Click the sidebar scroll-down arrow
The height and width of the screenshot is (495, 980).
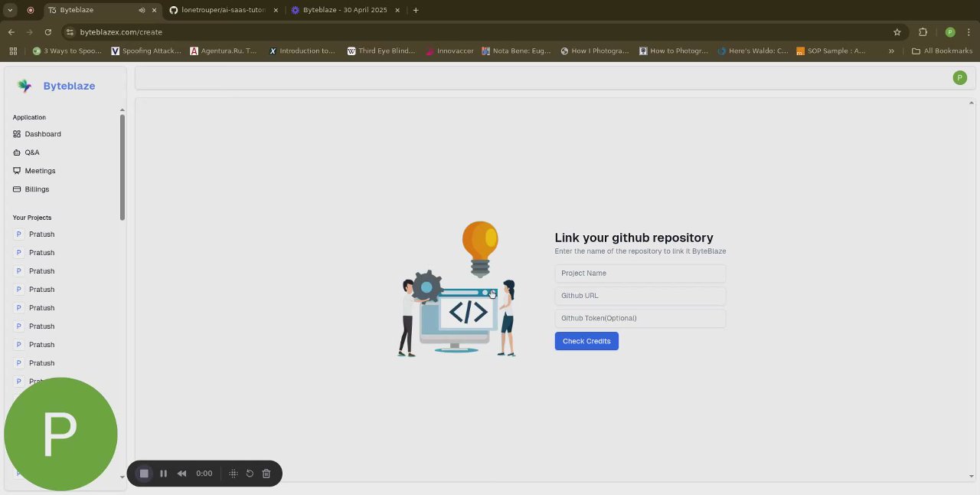(122, 477)
